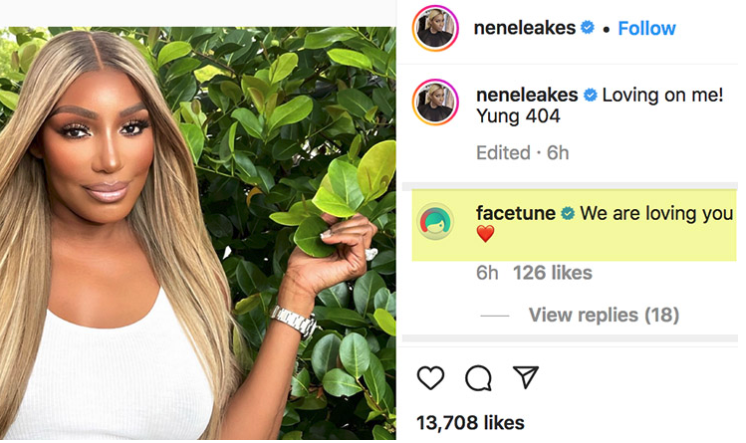Click neneleakes avatar beside the caption

435,102
